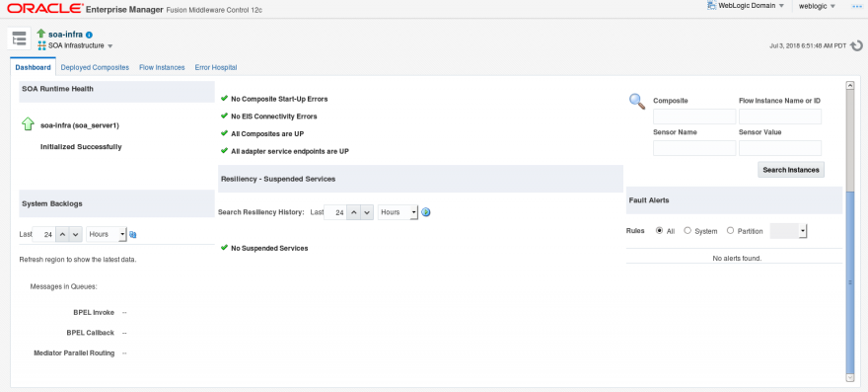
Task: Click the System Backlogs refresh icon
Action: click(x=133, y=235)
